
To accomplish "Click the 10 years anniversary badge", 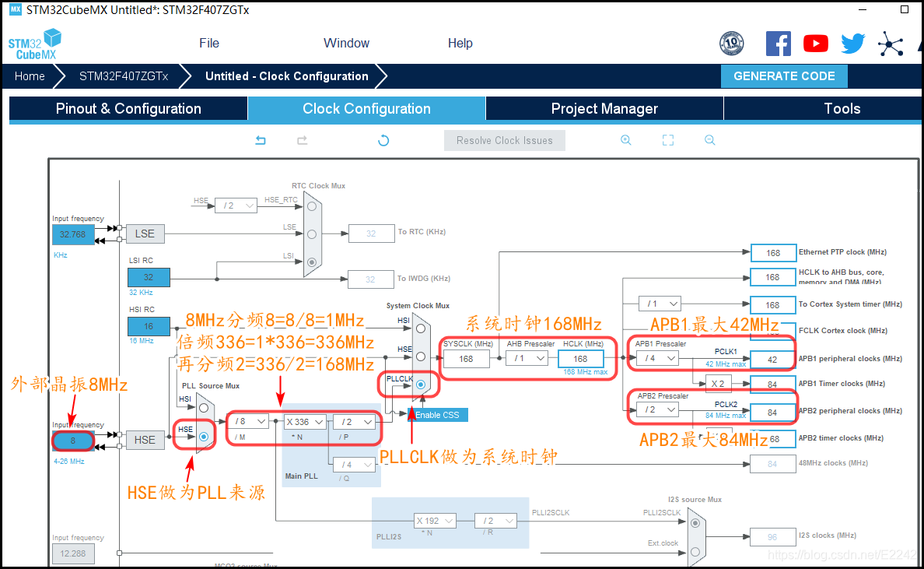I will [731, 44].
